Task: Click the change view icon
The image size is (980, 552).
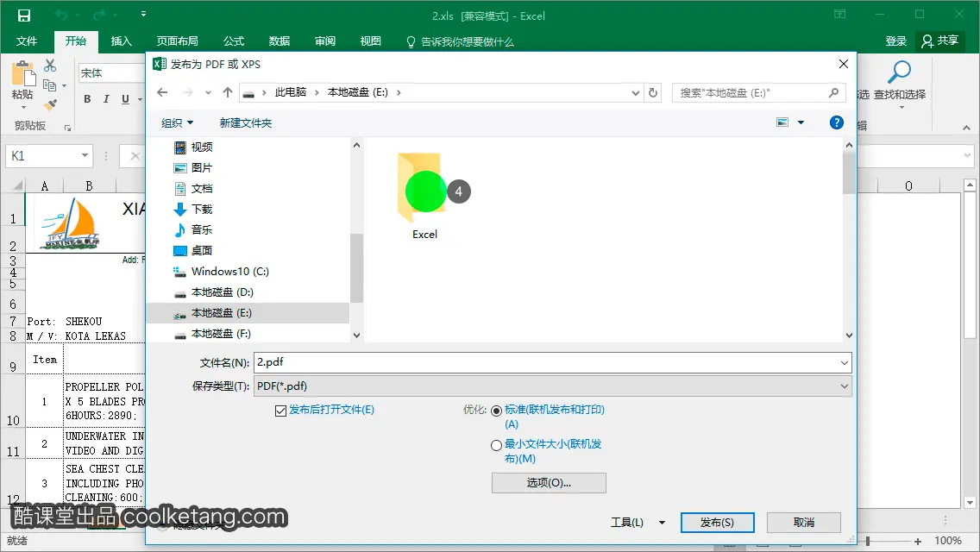Action: [x=782, y=122]
